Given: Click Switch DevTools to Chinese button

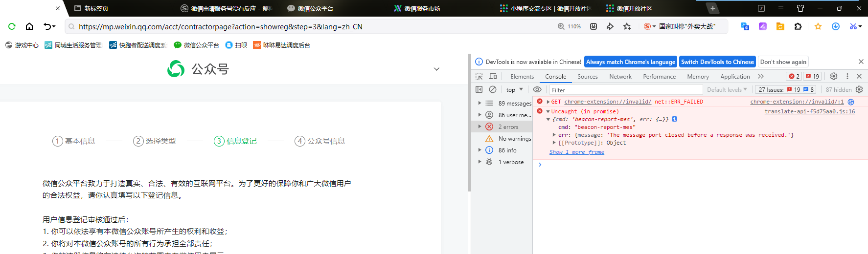Looking at the screenshot, I should tap(717, 62).
